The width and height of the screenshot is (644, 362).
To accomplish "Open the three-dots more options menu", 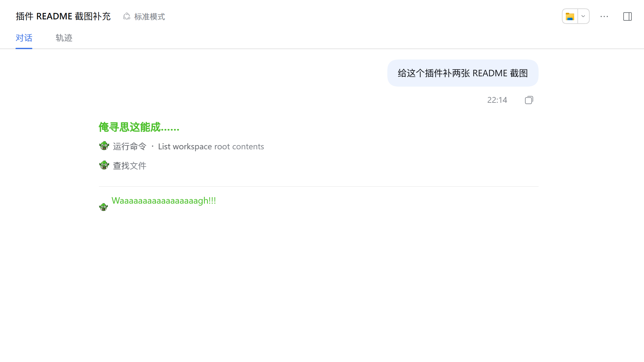I will 604,16.
